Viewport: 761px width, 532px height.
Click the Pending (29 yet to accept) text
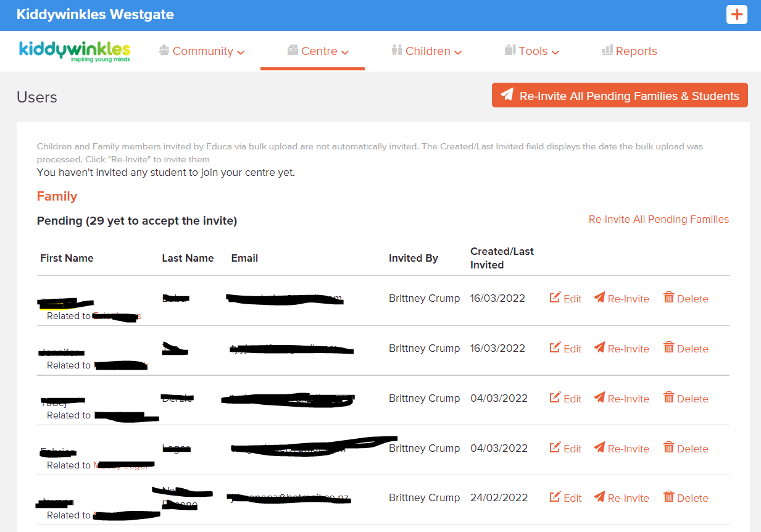coord(137,220)
